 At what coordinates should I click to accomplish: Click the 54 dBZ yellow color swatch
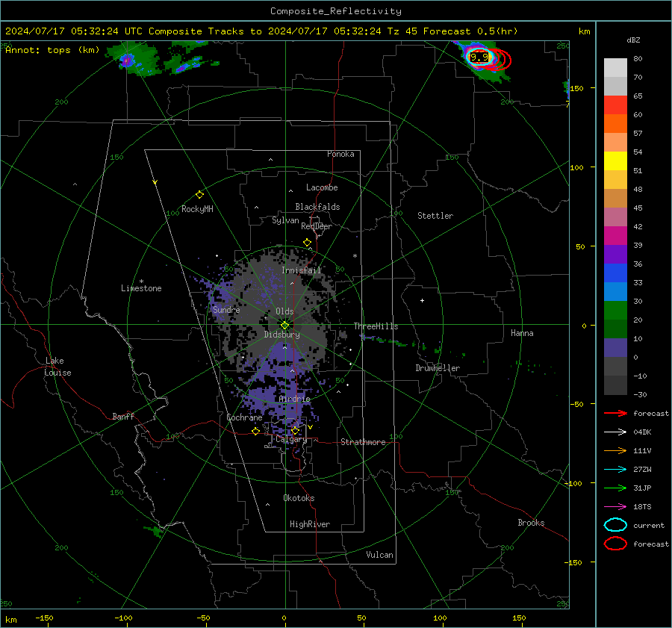[615, 161]
